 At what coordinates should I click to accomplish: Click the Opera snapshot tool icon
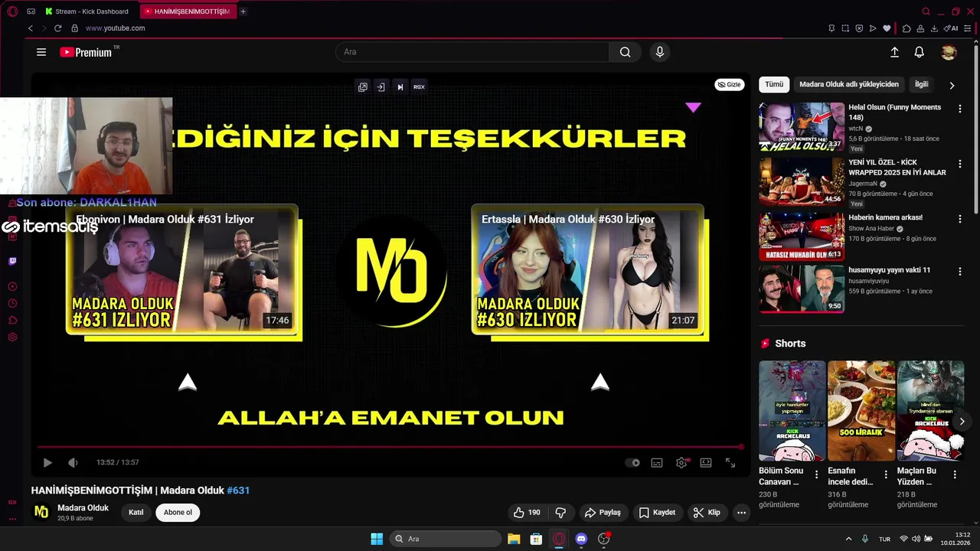pos(845,28)
